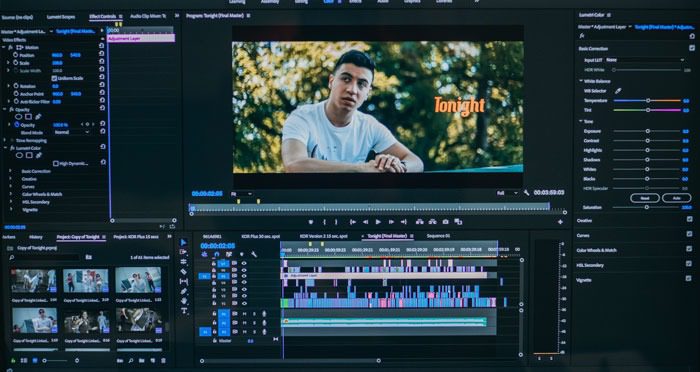Click the Exposure slider handle
Screen dimensions: 700x372
pos(647,131)
